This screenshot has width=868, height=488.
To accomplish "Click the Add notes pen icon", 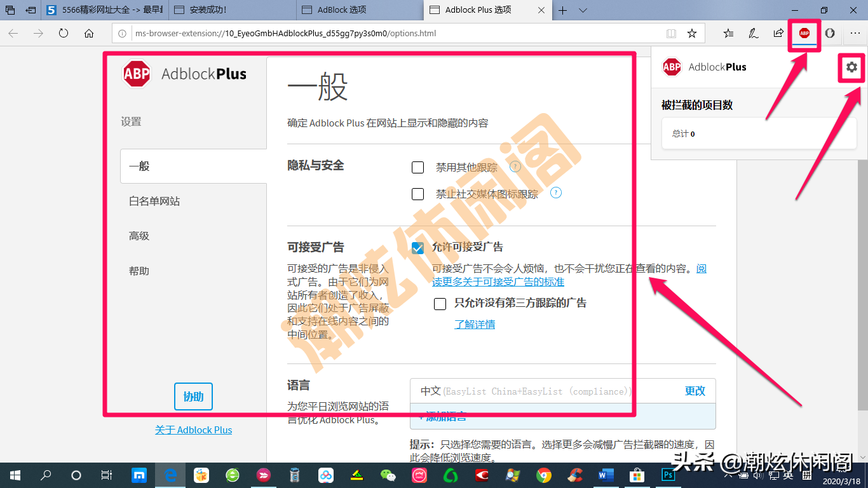I will tap(753, 34).
